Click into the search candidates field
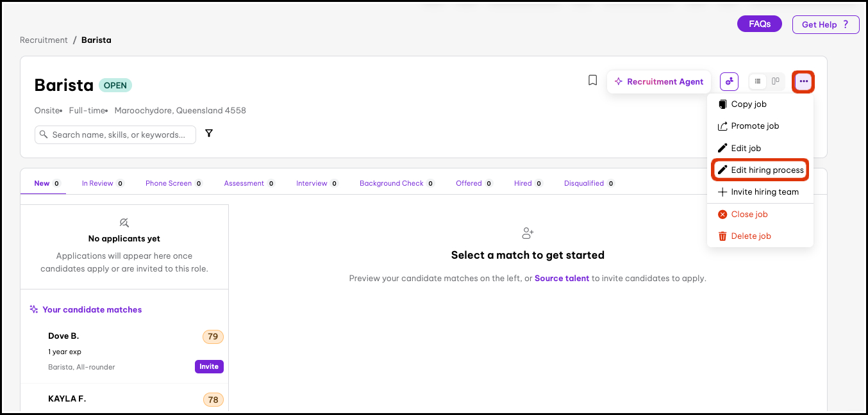Image resolution: width=868 pixels, height=415 pixels. click(115, 134)
